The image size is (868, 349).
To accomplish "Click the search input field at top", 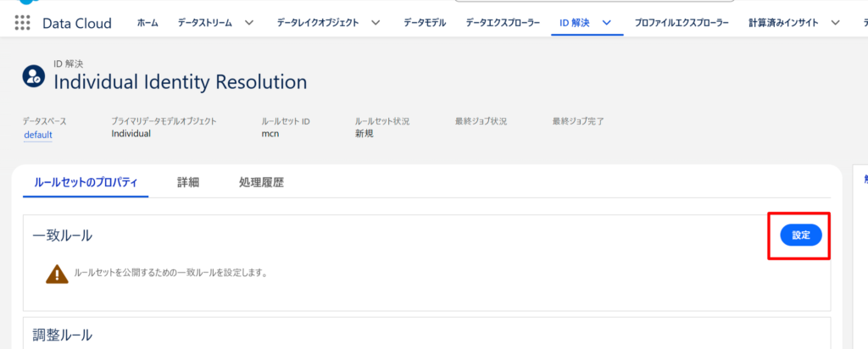I will [594, 1].
